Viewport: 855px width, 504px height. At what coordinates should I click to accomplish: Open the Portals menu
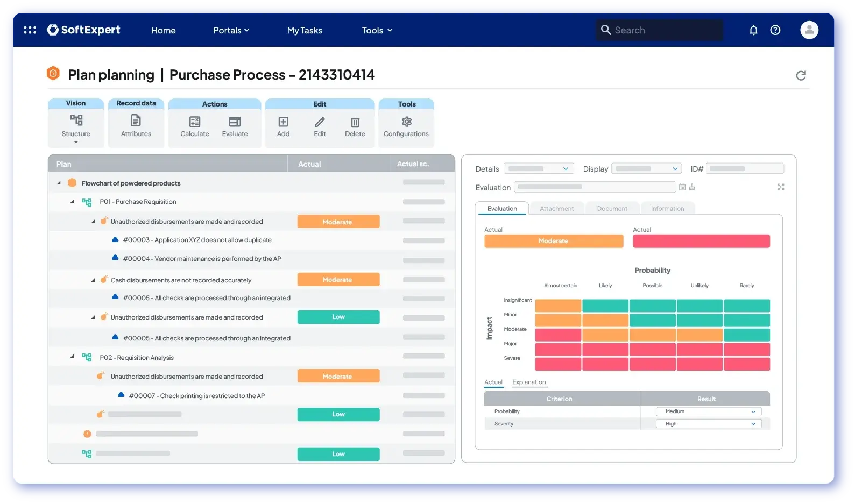coord(231,31)
